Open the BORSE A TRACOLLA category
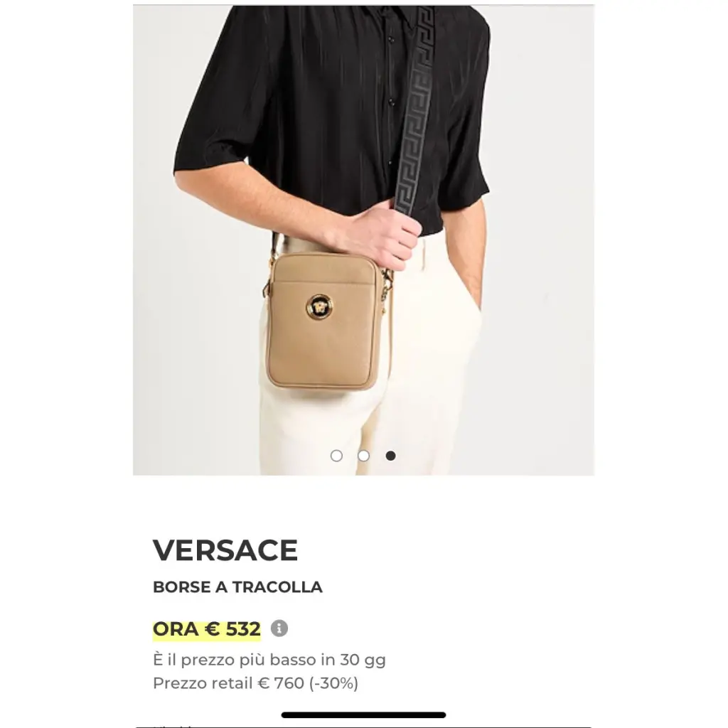 [237, 587]
